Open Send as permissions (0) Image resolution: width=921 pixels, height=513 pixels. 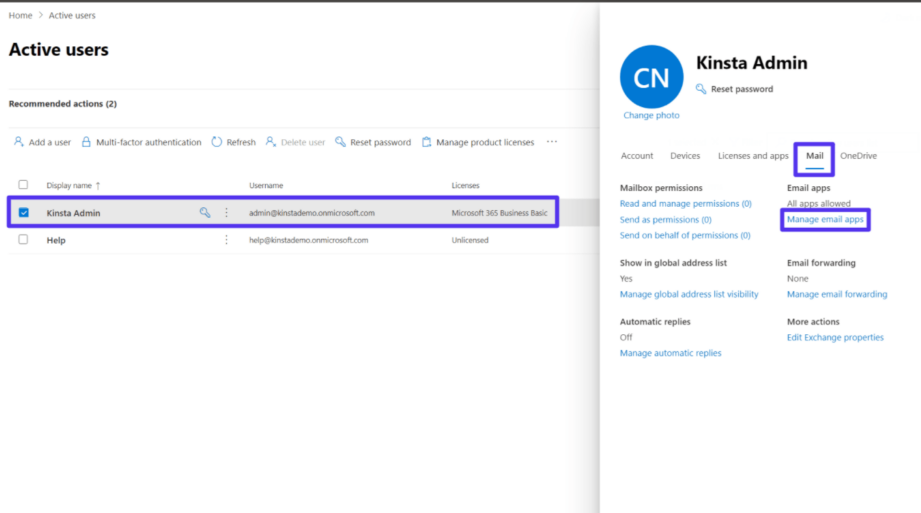pyautogui.click(x=665, y=219)
